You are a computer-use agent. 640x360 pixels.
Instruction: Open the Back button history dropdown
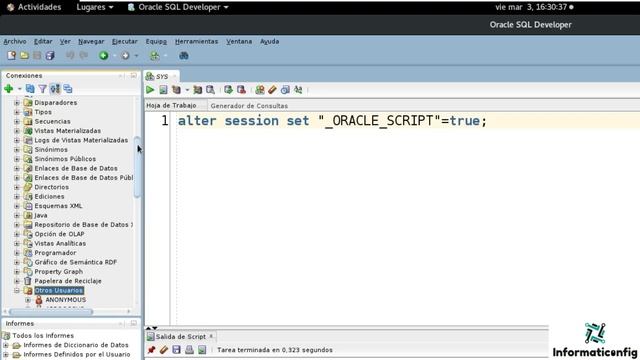114,56
